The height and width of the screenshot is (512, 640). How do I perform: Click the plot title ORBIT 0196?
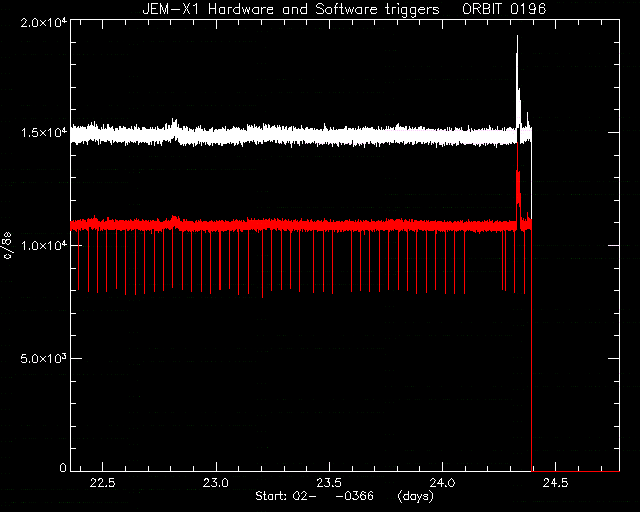pos(504,9)
